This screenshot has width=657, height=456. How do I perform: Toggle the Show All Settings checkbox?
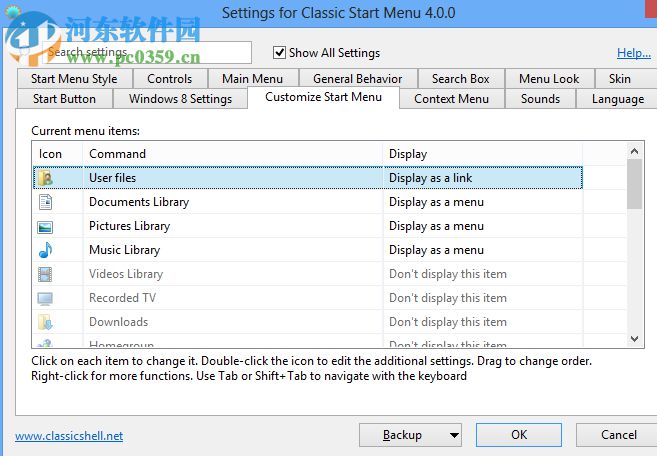[279, 53]
